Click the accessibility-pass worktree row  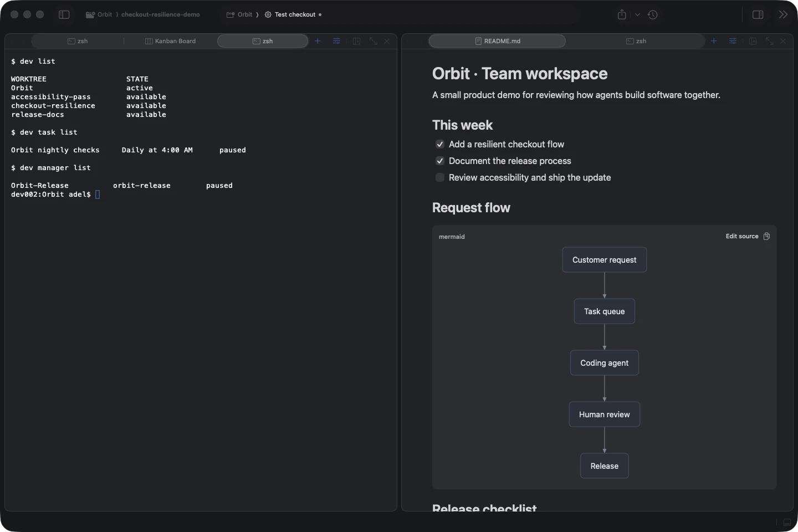coord(89,97)
